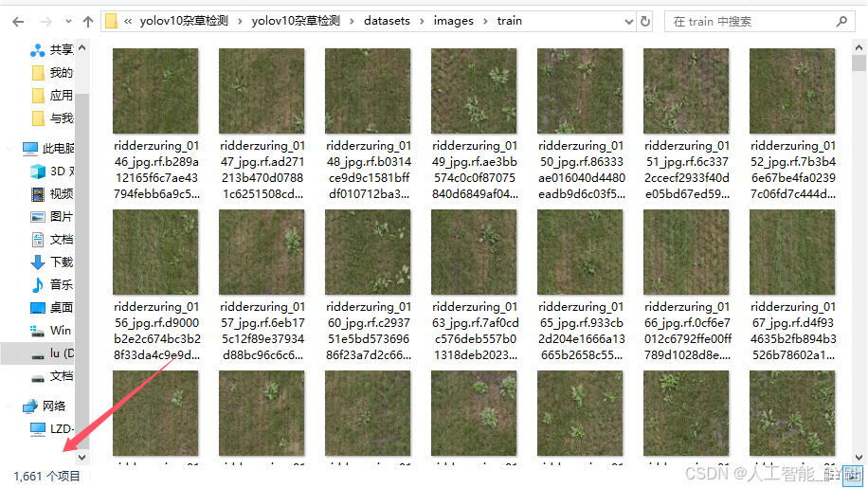The width and height of the screenshot is (868, 488).
Task: Select the train breadcrumb
Action: point(509,21)
